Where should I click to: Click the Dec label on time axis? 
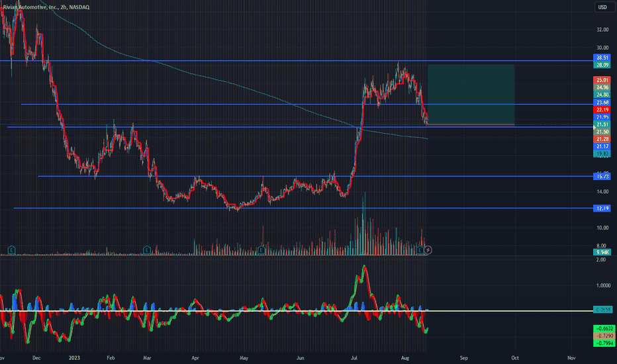[x=36, y=357]
